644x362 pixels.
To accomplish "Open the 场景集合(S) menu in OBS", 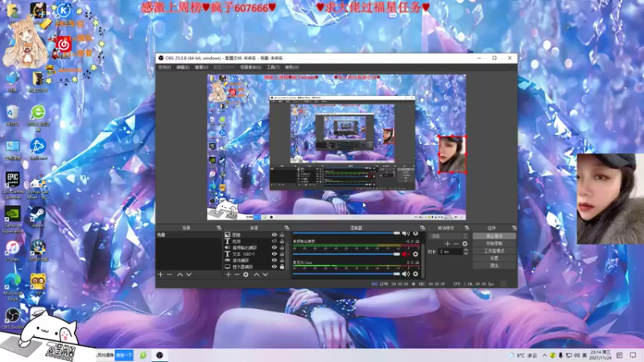I will (250, 68).
